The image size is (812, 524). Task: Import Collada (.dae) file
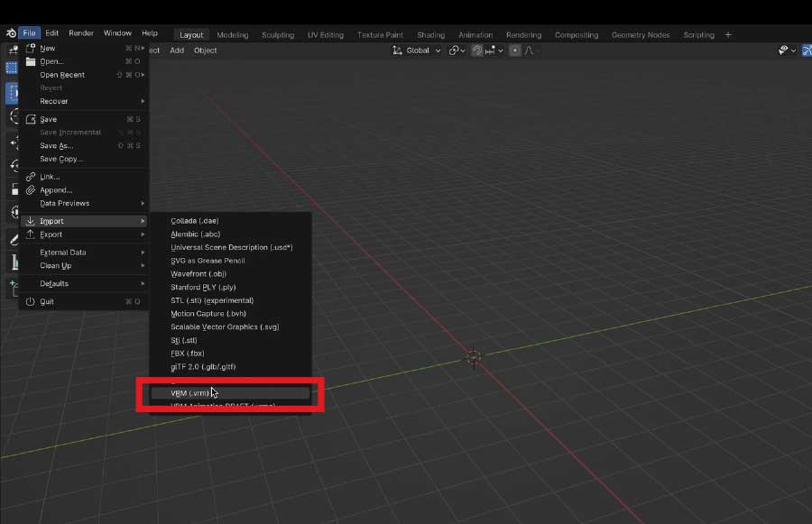click(230, 221)
